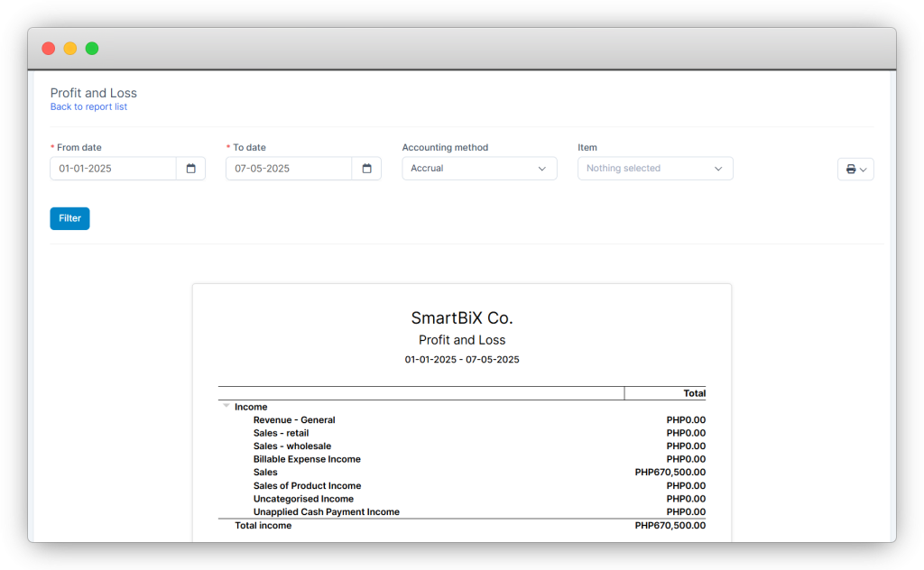Click the Billable Expense Income row

click(307, 459)
